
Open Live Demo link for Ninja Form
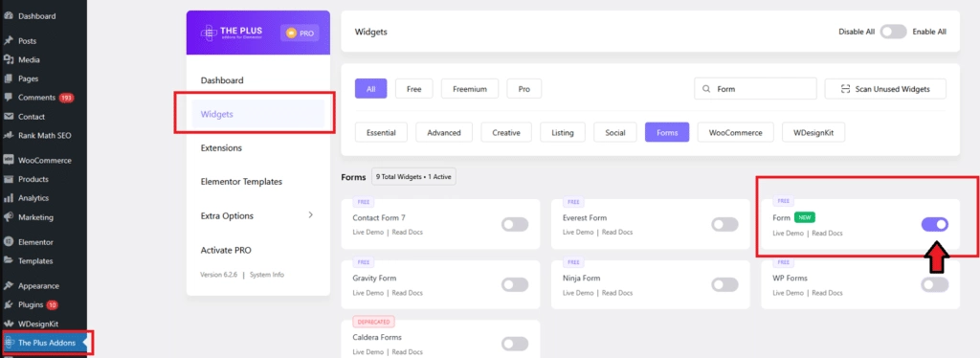pos(578,292)
